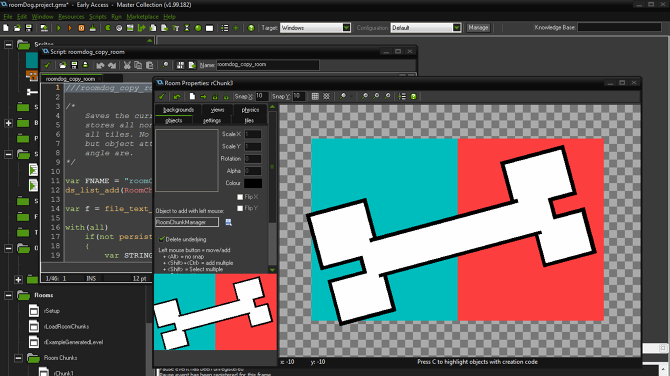Click the create room white rectangle icon

pos(209,28)
